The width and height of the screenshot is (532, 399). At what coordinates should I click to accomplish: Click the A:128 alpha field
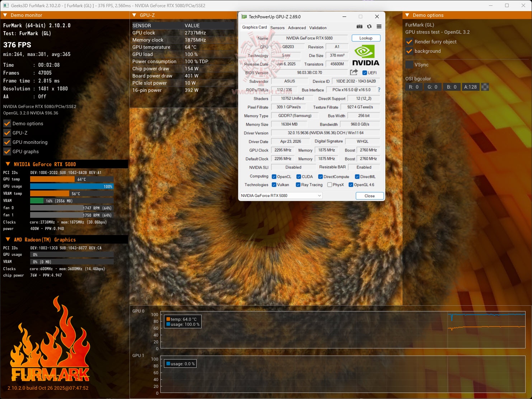coord(470,87)
